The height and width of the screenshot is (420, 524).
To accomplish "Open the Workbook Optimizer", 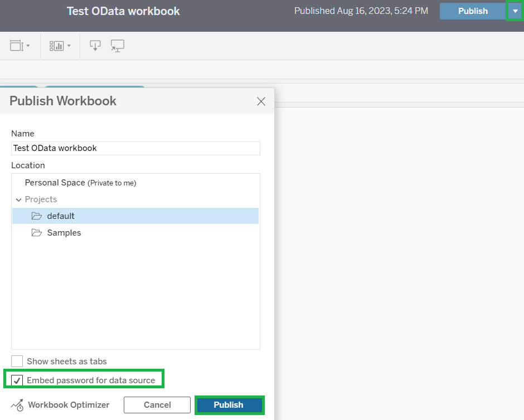I will coord(60,405).
